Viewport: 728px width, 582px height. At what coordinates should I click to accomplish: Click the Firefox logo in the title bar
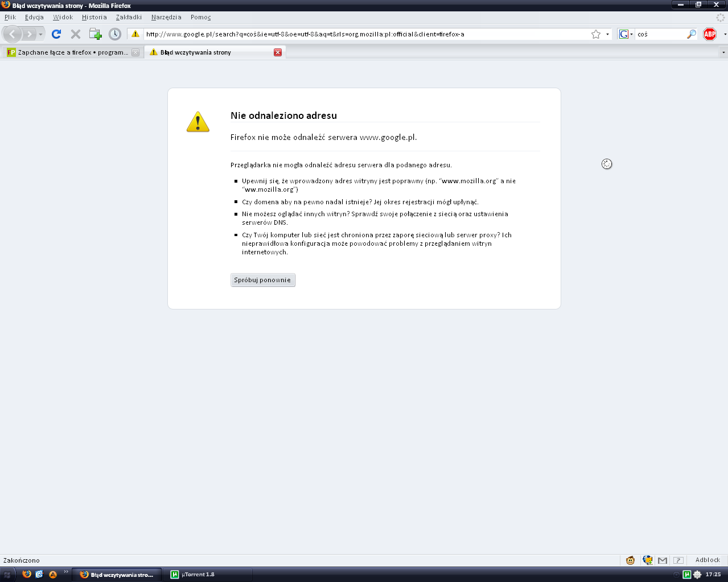[x=6, y=5]
